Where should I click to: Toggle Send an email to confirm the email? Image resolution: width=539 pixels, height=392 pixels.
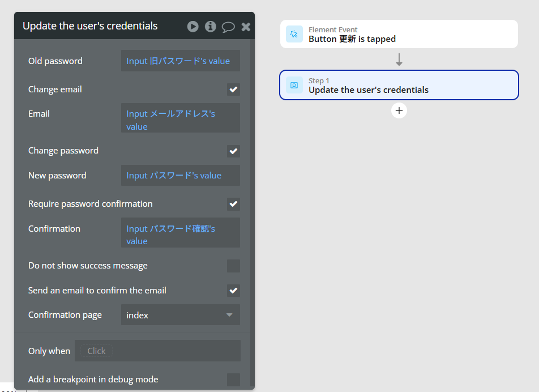pyautogui.click(x=233, y=291)
